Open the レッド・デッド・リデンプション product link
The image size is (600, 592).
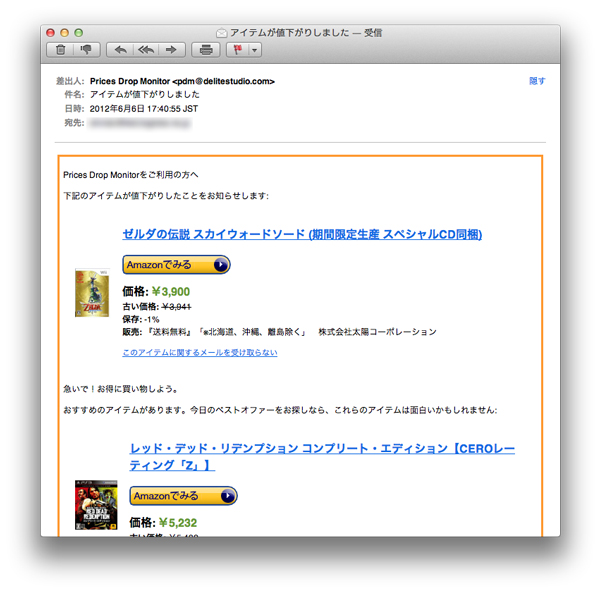322,456
